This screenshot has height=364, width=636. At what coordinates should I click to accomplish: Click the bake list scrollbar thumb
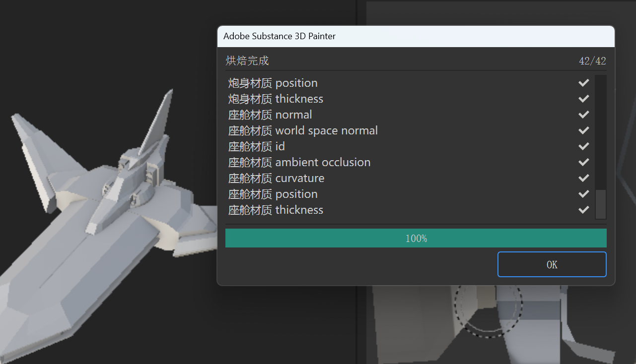[x=600, y=204]
